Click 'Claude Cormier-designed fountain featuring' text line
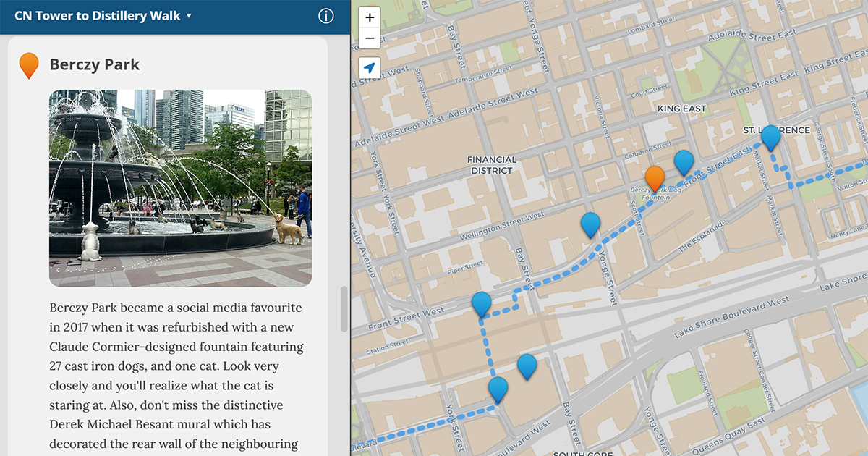The height and width of the screenshot is (456, 868). point(176,347)
